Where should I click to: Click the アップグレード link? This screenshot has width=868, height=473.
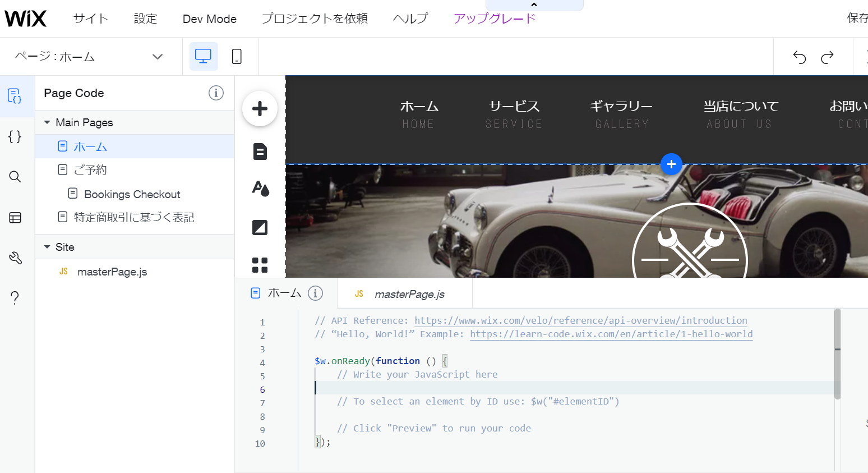coord(495,19)
